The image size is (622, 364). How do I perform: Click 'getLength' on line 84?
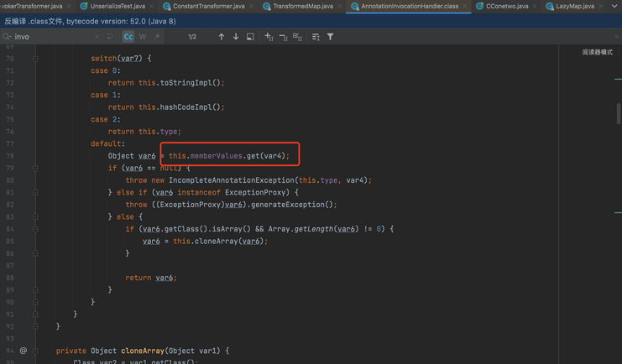[x=314, y=229]
